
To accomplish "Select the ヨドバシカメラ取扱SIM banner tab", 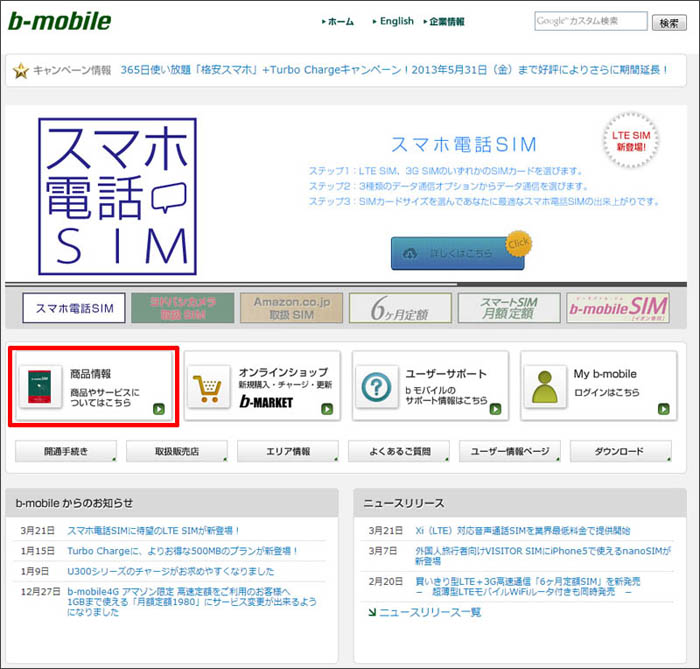I will (183, 308).
